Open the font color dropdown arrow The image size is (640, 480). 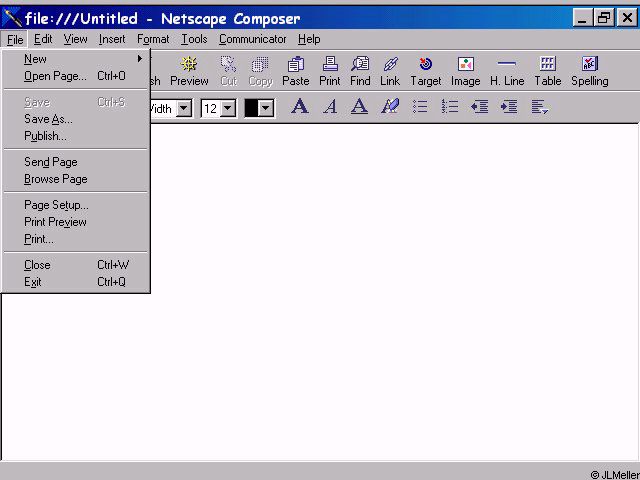[x=266, y=109]
